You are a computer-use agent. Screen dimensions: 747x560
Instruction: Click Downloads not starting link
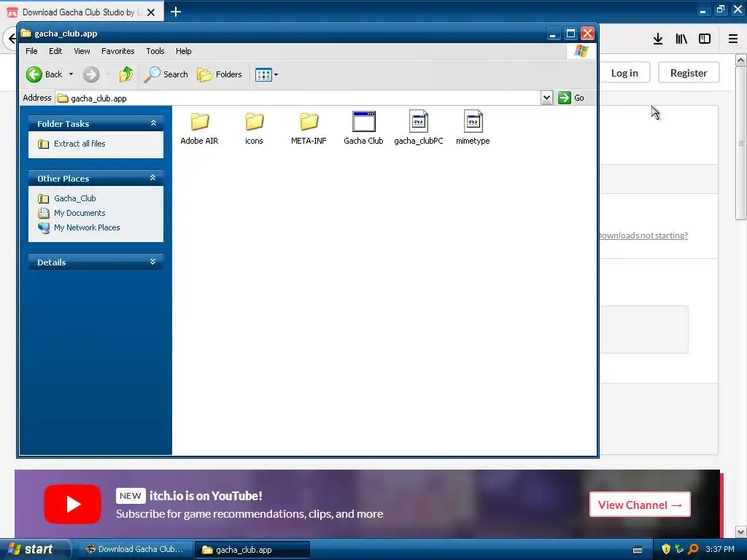tap(643, 236)
